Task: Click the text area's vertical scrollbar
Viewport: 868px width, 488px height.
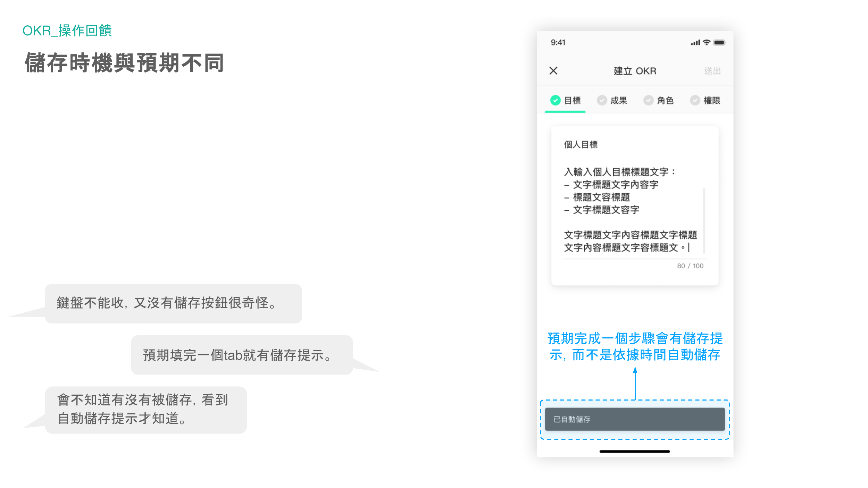Action: [x=704, y=221]
